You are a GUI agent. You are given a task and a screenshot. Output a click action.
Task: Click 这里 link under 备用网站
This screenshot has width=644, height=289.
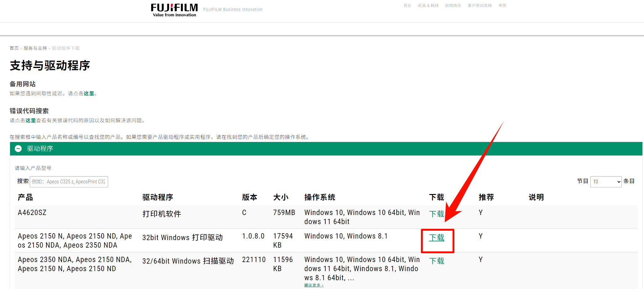89,93
